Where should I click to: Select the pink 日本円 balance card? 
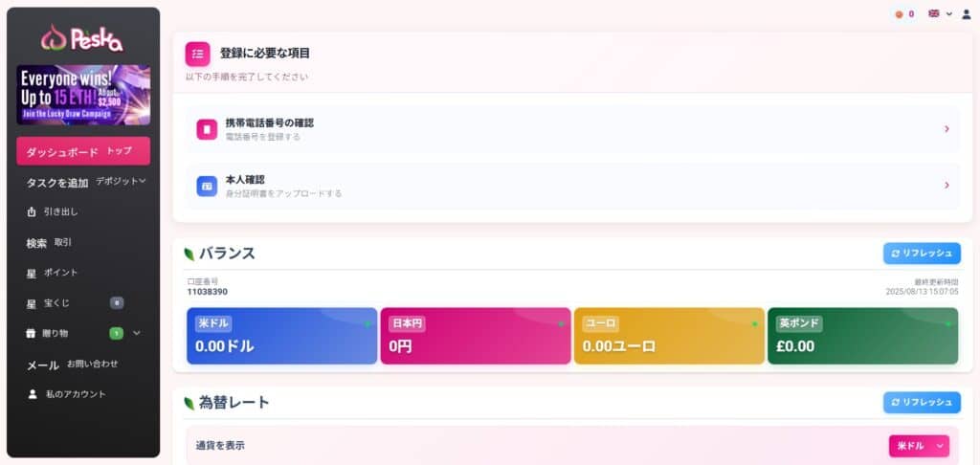coord(476,336)
